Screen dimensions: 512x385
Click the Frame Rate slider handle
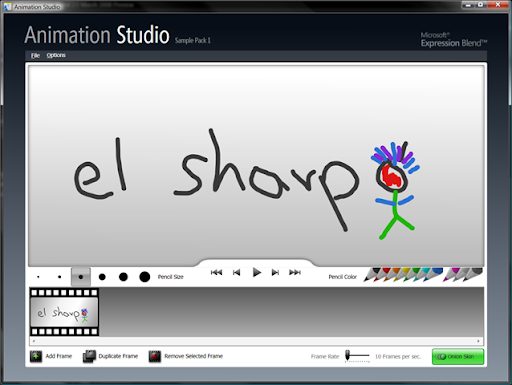347,355
